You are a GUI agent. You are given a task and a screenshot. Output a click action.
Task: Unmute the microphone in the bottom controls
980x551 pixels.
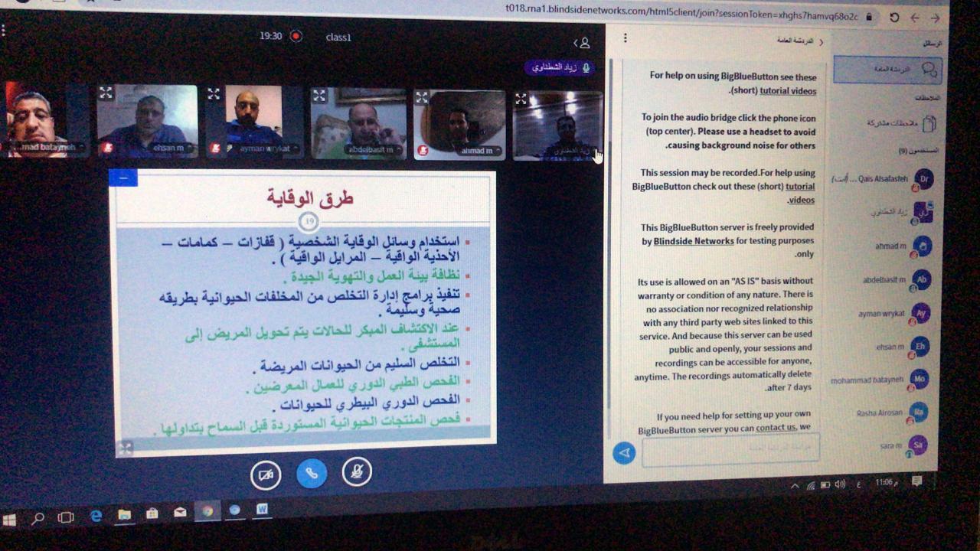[356, 472]
